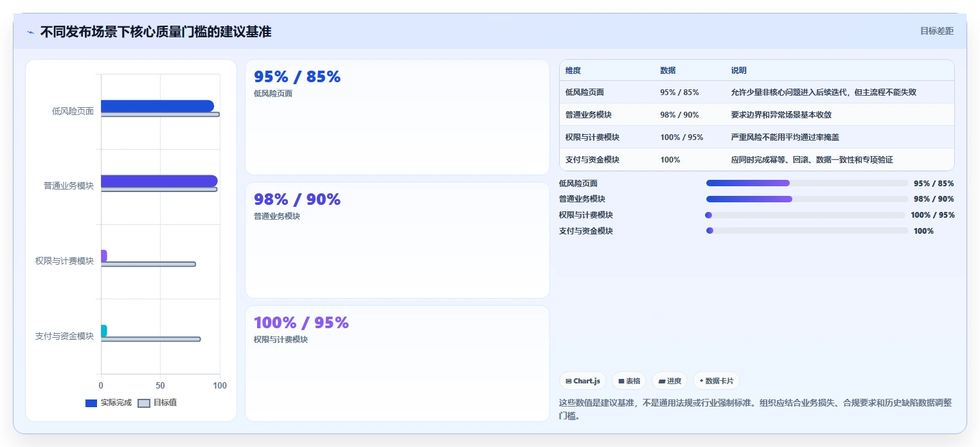This screenshot has height=447, width=980.
Task: Click the 普通业务模块 progress bar
Action: [807, 199]
